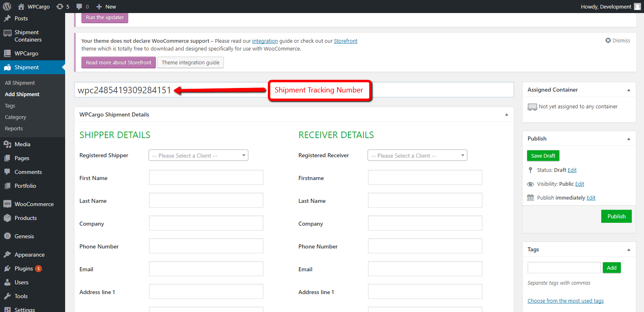Click the WooCommerce sidebar icon

(7, 204)
